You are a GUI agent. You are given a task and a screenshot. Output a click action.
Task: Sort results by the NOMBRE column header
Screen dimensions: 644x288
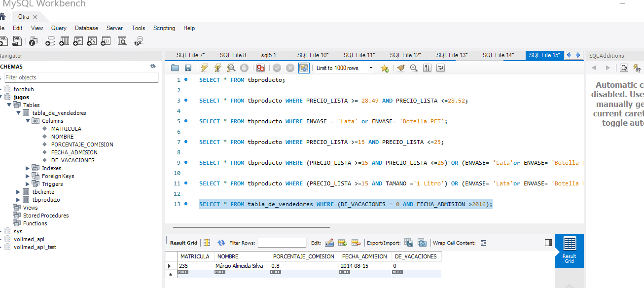click(x=228, y=256)
